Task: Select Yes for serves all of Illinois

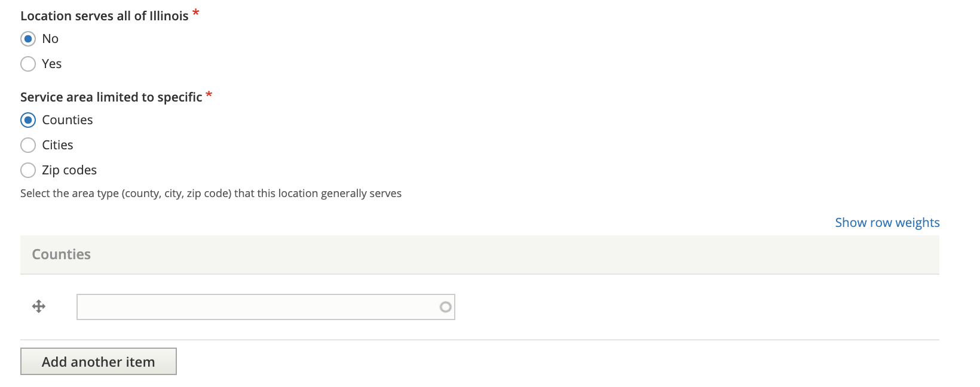Action: (x=28, y=64)
